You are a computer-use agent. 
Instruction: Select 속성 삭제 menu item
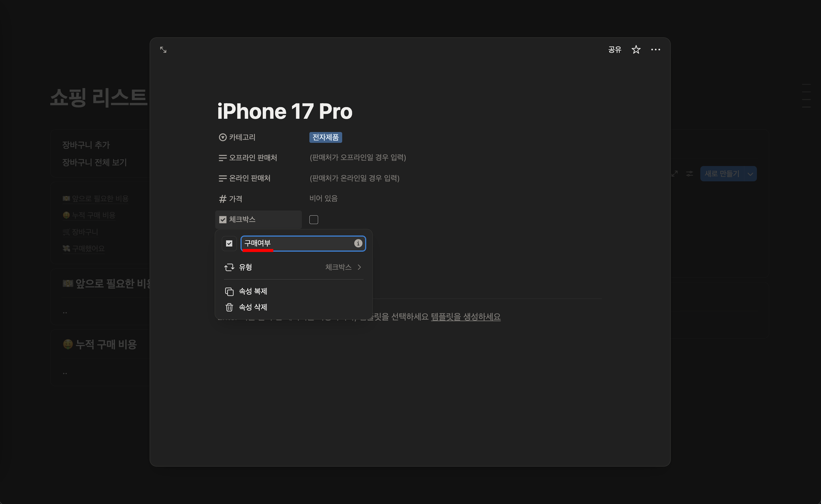click(253, 307)
